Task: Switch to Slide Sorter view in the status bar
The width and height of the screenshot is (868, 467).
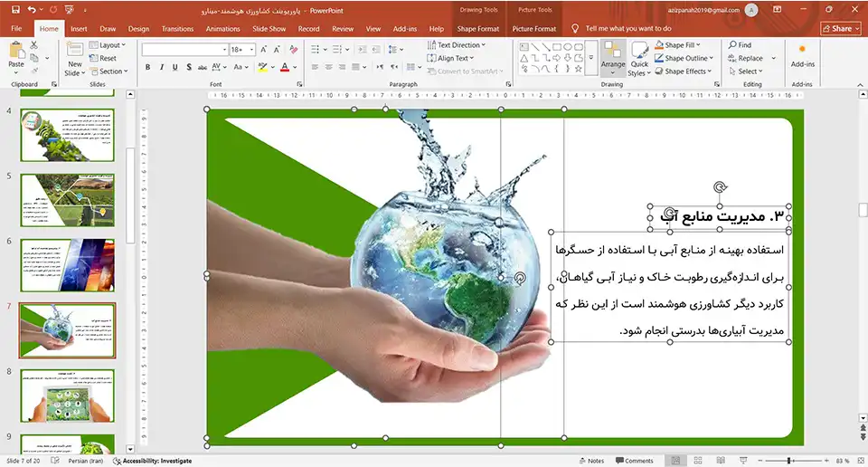Action: click(698, 461)
